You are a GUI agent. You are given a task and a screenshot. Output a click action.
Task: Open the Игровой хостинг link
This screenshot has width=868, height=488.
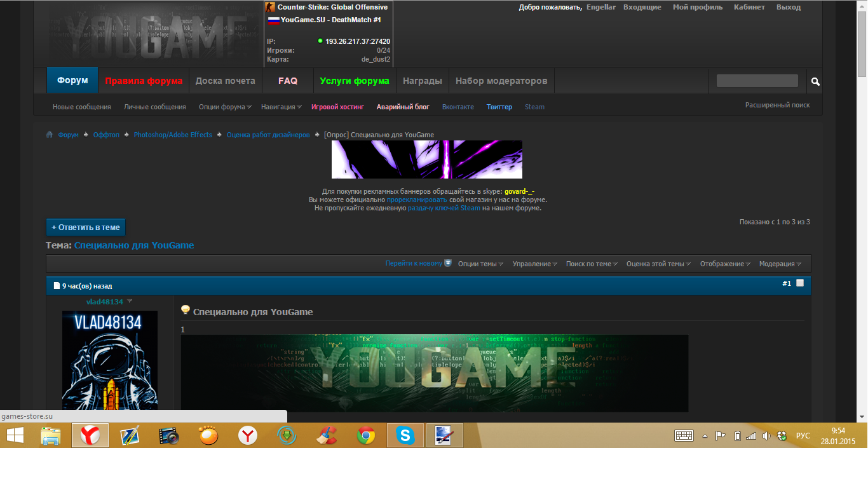337,107
